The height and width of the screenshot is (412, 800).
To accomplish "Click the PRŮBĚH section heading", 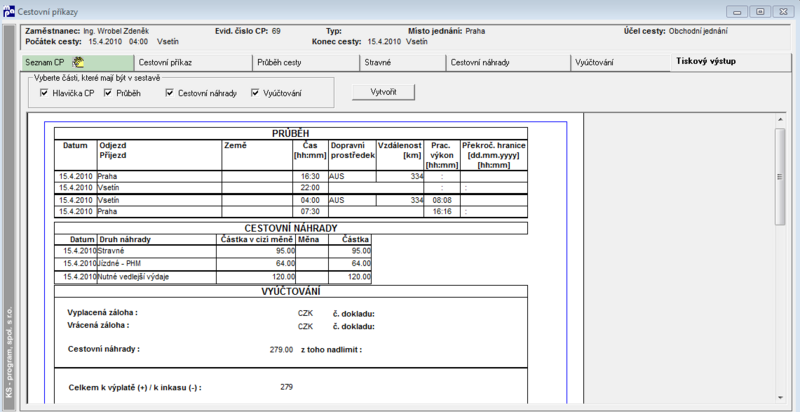I will pyautogui.click(x=291, y=134).
